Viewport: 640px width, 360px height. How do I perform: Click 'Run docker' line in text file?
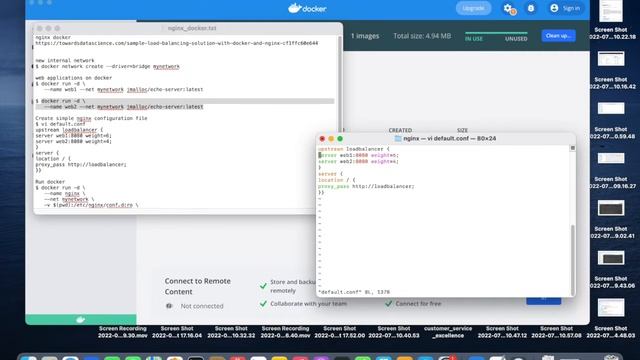coord(50,182)
